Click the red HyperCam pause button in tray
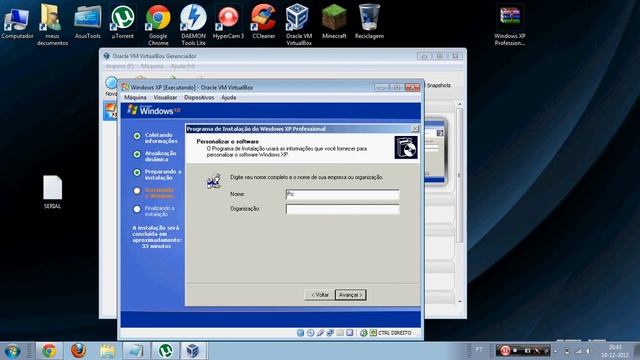 pyautogui.click(x=505, y=351)
